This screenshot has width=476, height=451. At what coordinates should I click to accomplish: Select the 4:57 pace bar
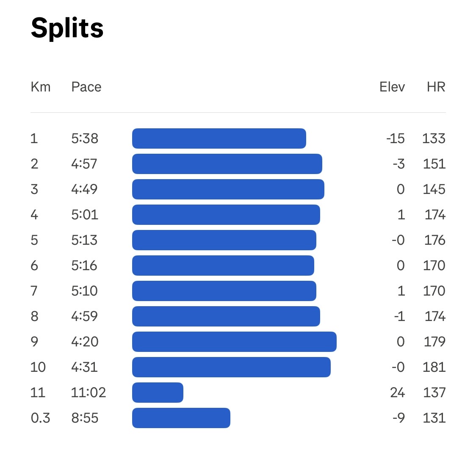pyautogui.click(x=227, y=164)
